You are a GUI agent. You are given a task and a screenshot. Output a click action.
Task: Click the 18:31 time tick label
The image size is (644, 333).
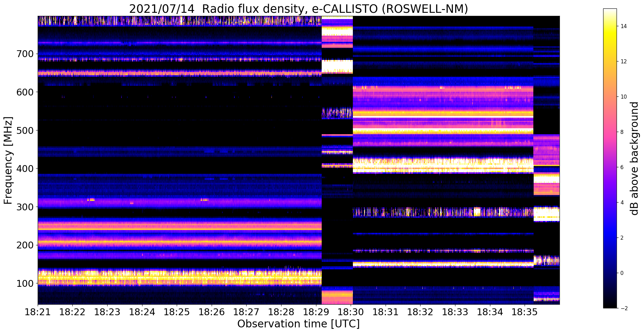click(x=386, y=312)
